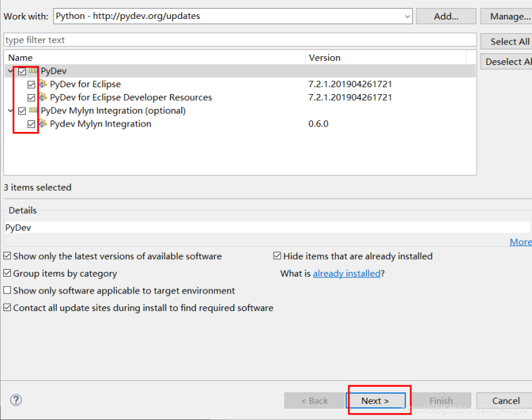This screenshot has width=532, height=420.
Task: Uncheck PyDev for Eclipse checkbox
Action: (x=31, y=85)
